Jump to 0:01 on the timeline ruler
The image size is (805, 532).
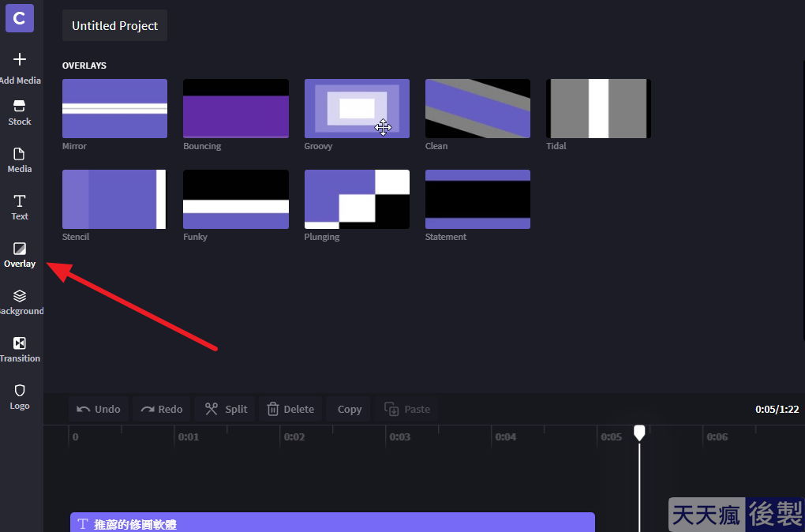pos(189,437)
